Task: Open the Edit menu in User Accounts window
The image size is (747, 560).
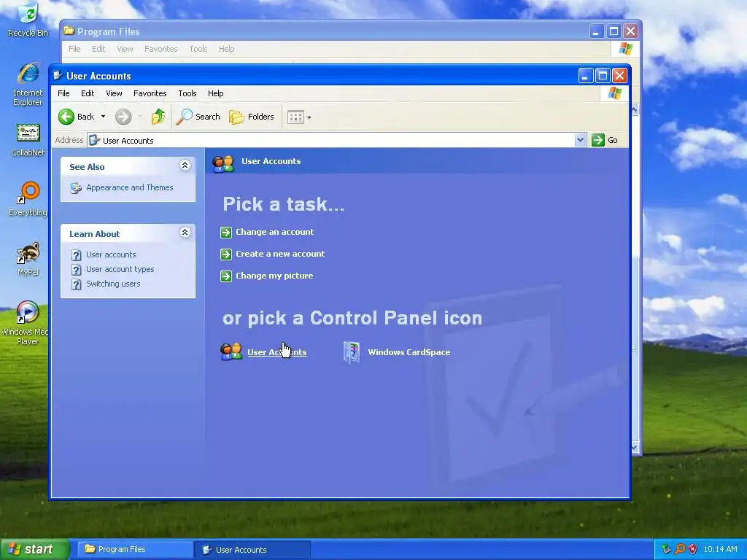Action: click(88, 93)
